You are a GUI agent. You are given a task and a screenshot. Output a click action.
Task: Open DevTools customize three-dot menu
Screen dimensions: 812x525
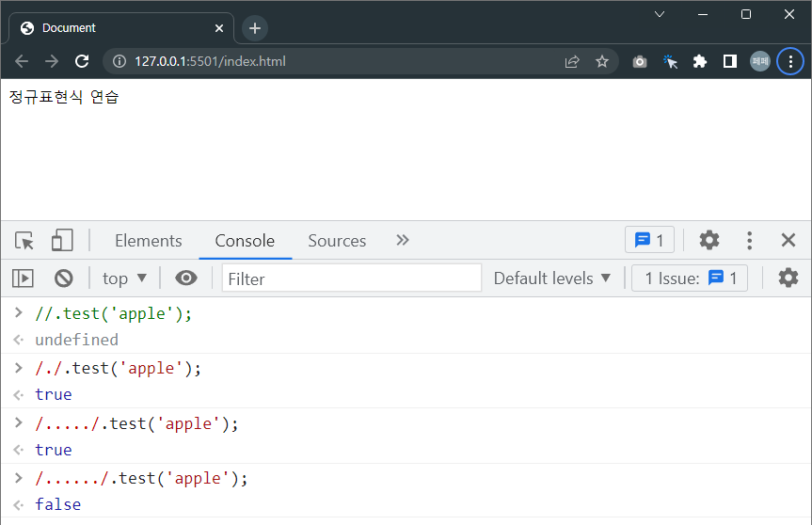tap(749, 240)
